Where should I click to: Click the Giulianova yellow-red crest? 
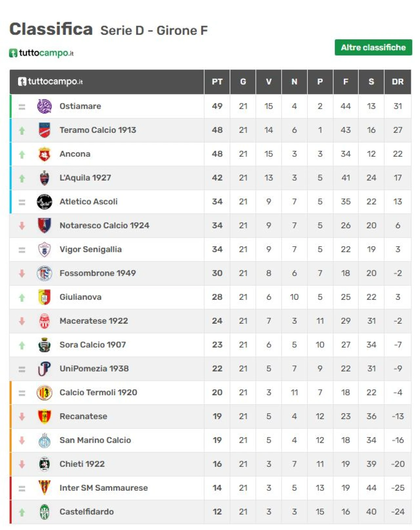[x=44, y=297]
